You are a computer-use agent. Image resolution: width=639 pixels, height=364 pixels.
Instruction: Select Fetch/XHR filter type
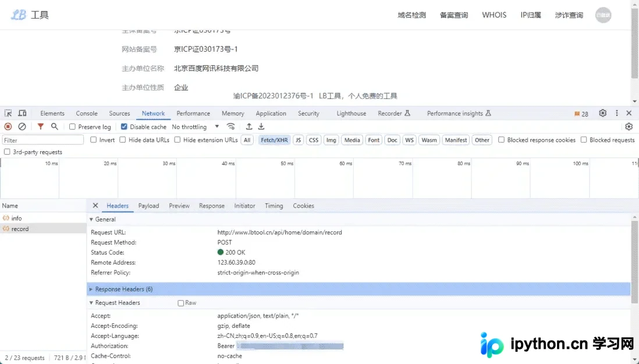[274, 140]
